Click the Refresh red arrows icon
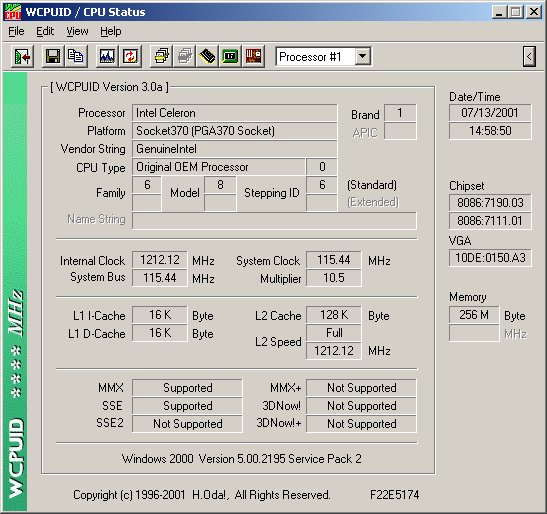 (x=130, y=56)
